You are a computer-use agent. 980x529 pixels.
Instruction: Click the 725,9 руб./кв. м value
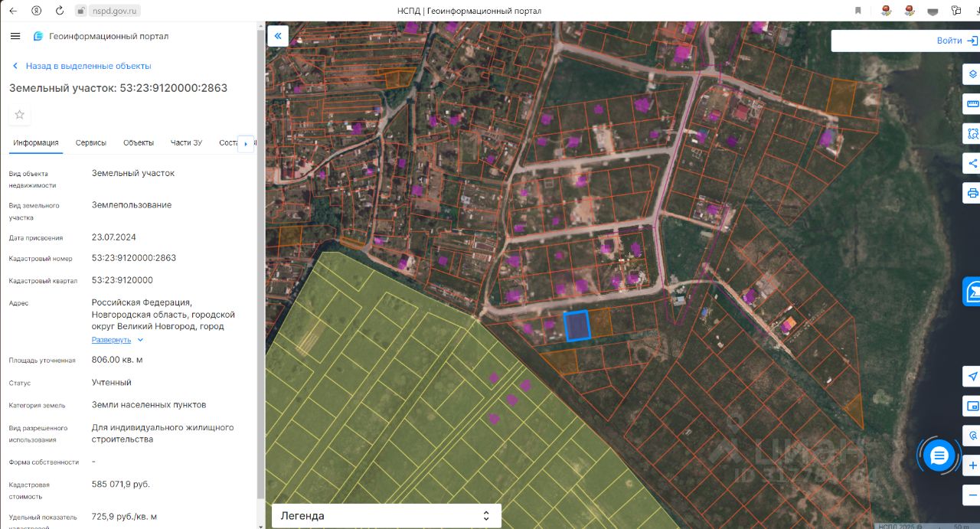124,517
